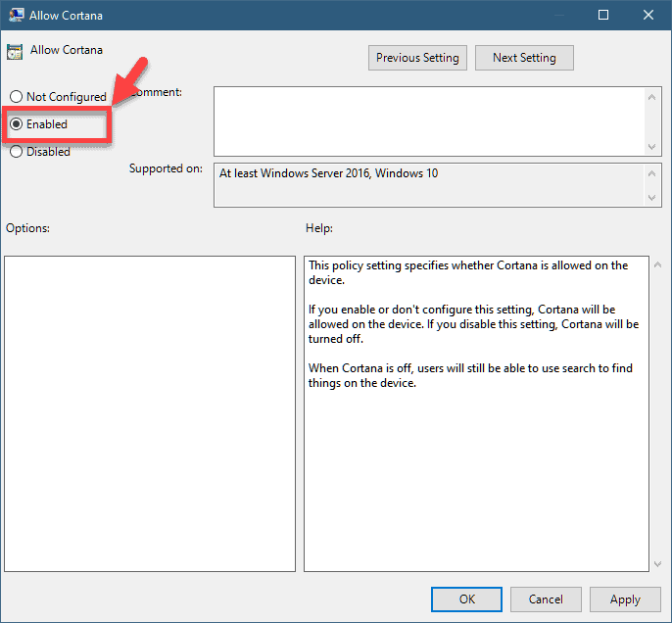The height and width of the screenshot is (623, 672).
Task: Click the Help text 'When Cortana is off'
Action: click(x=360, y=368)
